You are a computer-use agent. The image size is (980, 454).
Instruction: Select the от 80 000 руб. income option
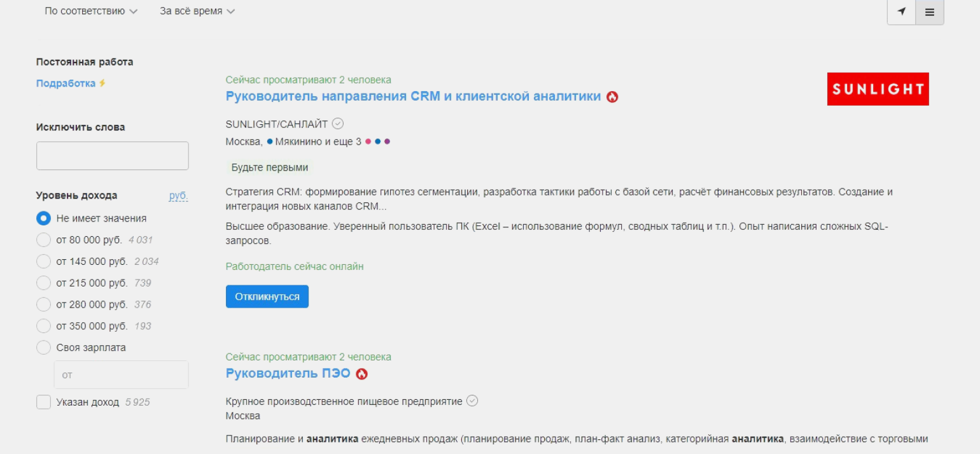(43, 240)
